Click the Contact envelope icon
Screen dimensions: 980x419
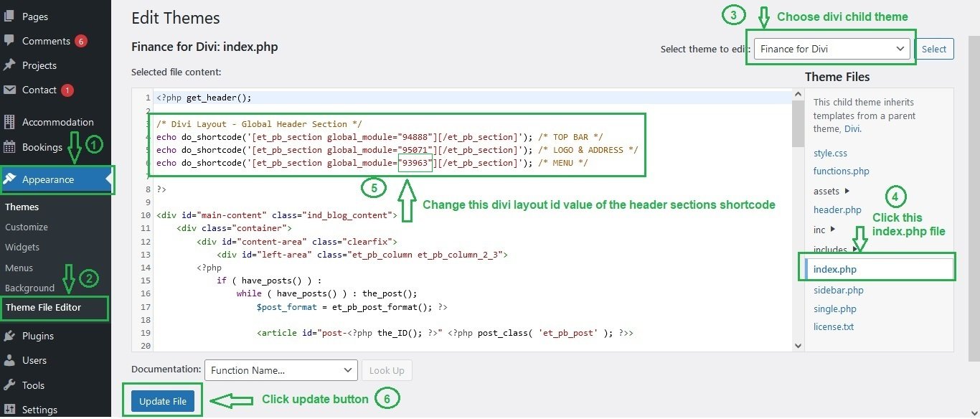(9, 90)
